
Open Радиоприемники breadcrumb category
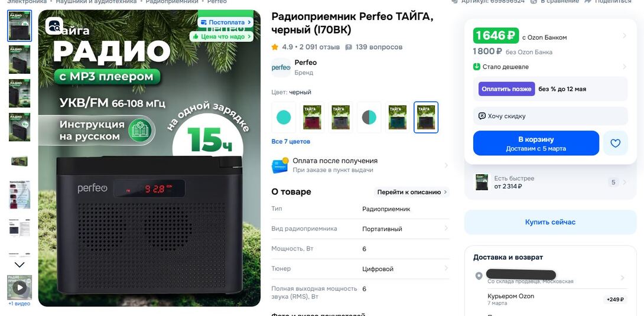(x=172, y=2)
